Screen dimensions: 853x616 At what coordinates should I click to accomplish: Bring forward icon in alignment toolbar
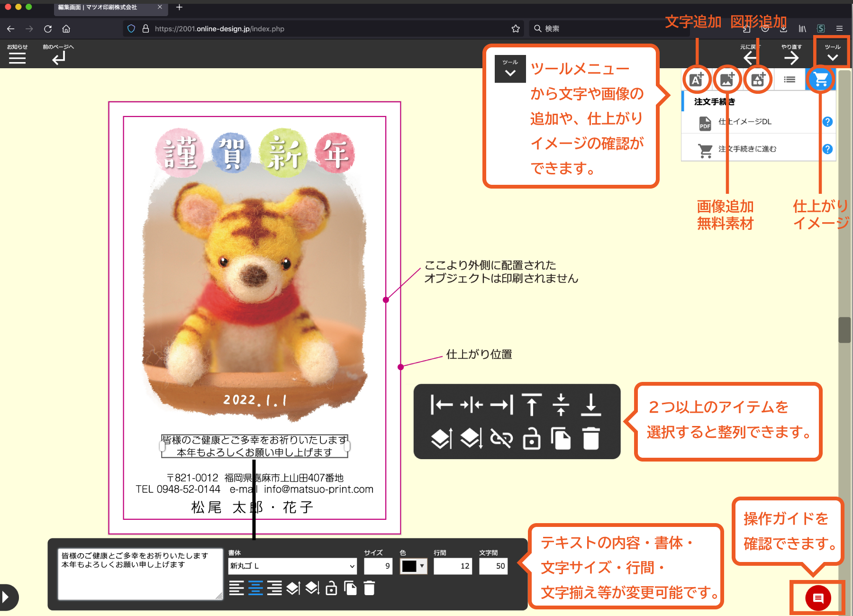[442, 438]
